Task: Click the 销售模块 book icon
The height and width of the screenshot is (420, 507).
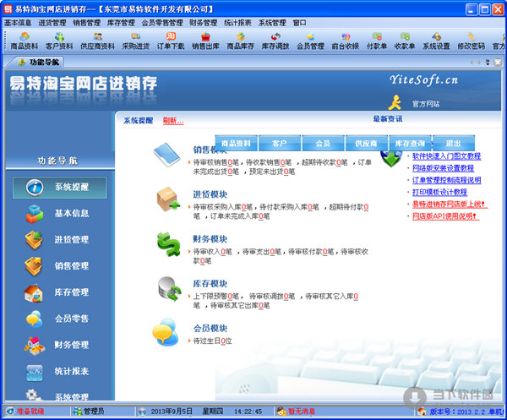Action: pyautogui.click(x=166, y=155)
